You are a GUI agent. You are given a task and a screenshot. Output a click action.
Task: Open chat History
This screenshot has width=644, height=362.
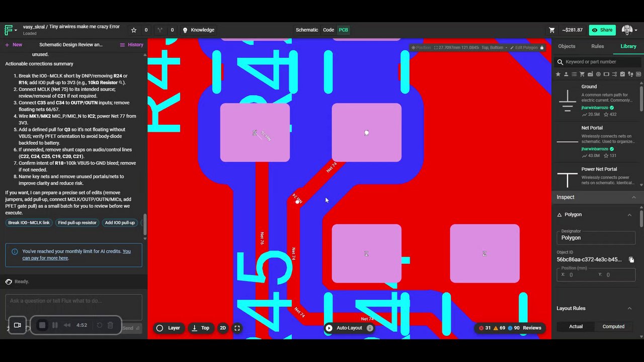click(x=131, y=45)
